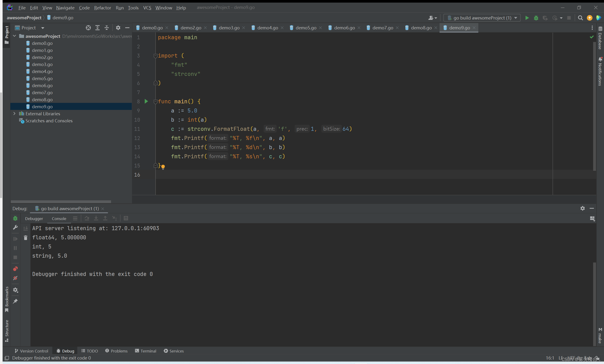Open the user account icon menu
The height and width of the screenshot is (364, 604).
pos(433,18)
